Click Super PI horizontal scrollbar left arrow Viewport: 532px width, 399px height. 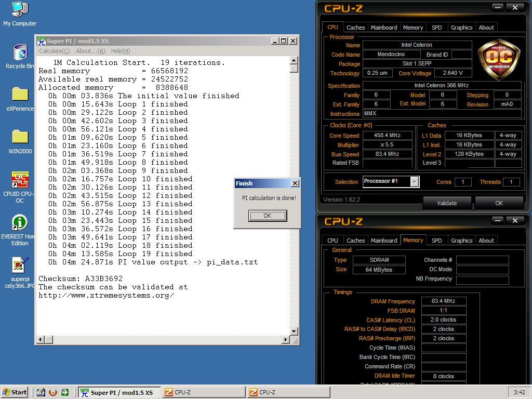point(41,339)
